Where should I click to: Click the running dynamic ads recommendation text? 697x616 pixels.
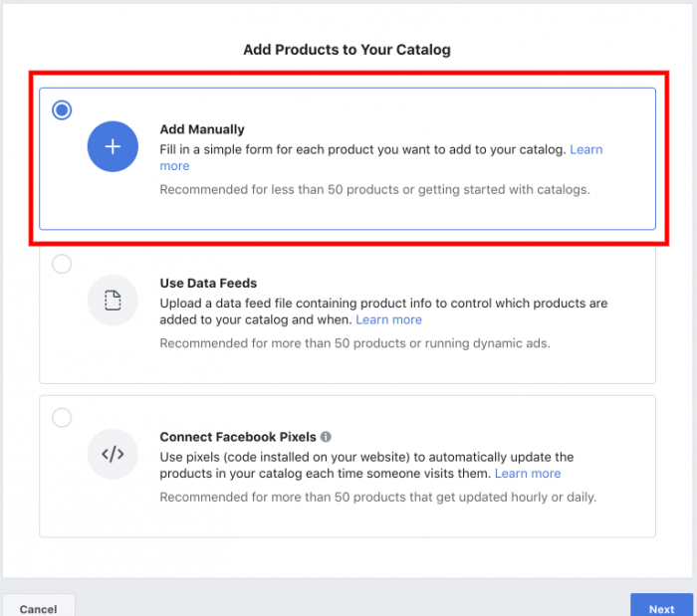354,343
